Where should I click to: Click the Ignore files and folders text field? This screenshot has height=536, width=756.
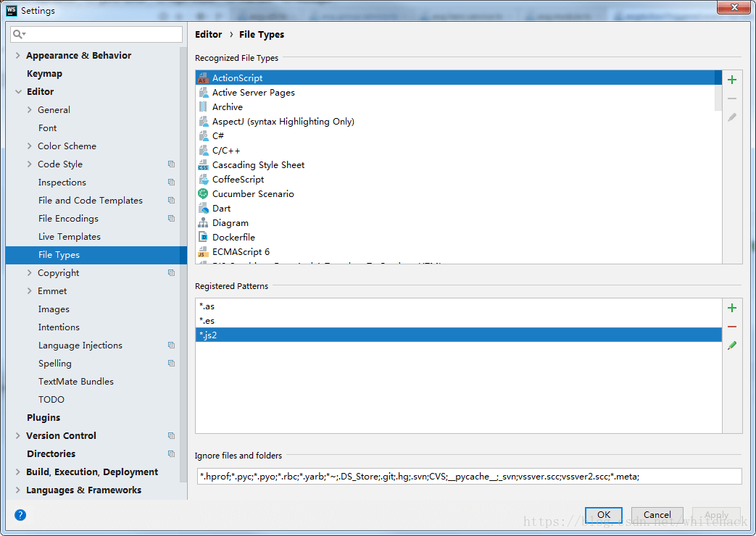pos(468,476)
